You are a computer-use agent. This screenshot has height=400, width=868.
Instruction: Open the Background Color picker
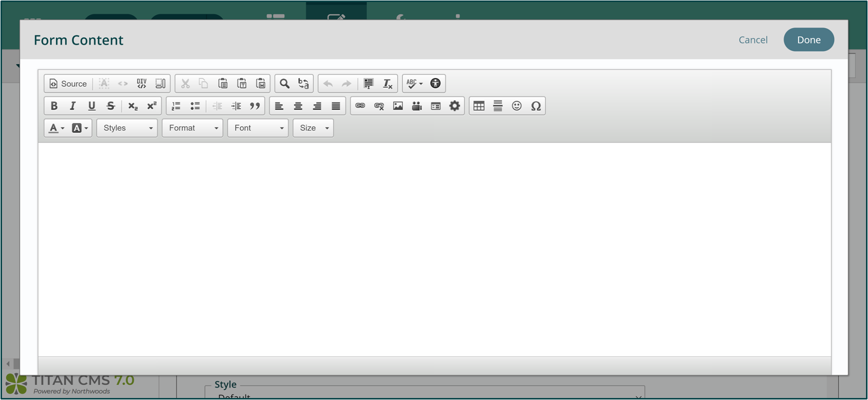pos(80,128)
